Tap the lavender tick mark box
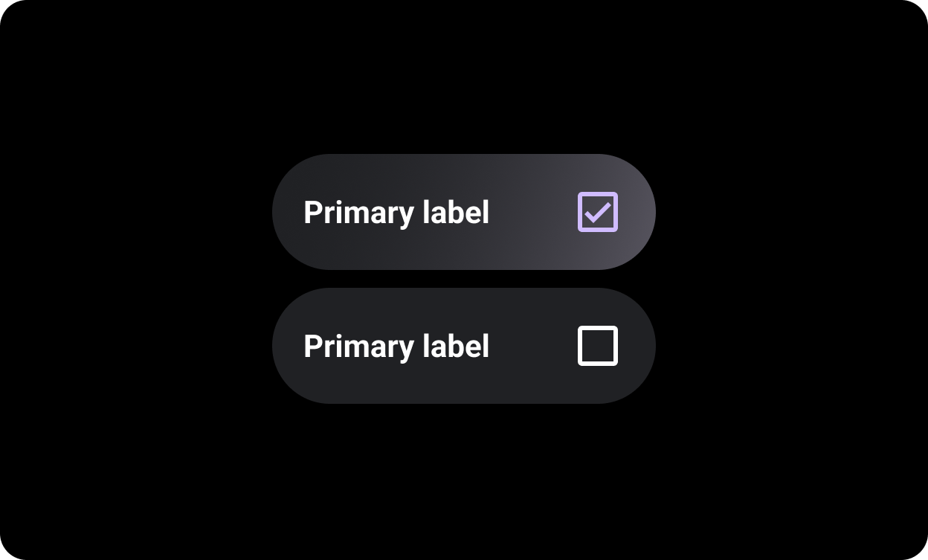928x560 pixels. click(598, 212)
